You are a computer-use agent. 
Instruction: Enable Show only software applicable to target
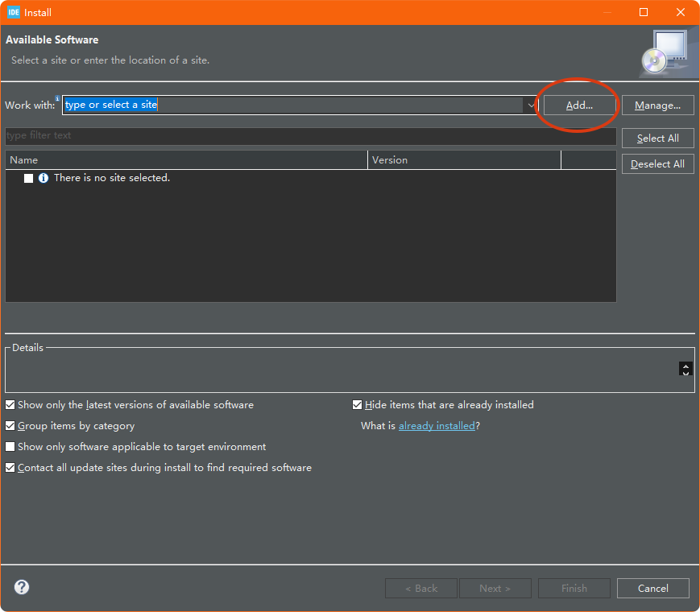10,447
